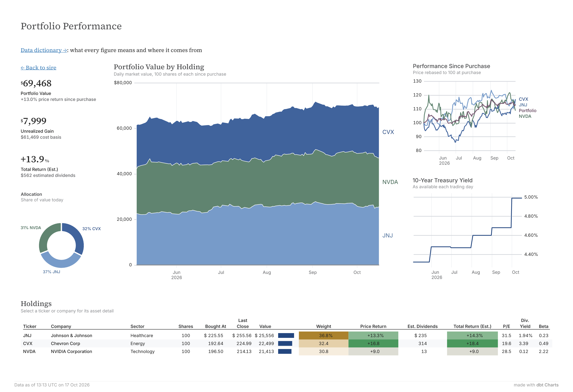Image resolution: width=573 pixels, height=392 pixels.
Task: Click CVX dividend yield 3.39
Action: click(523, 343)
